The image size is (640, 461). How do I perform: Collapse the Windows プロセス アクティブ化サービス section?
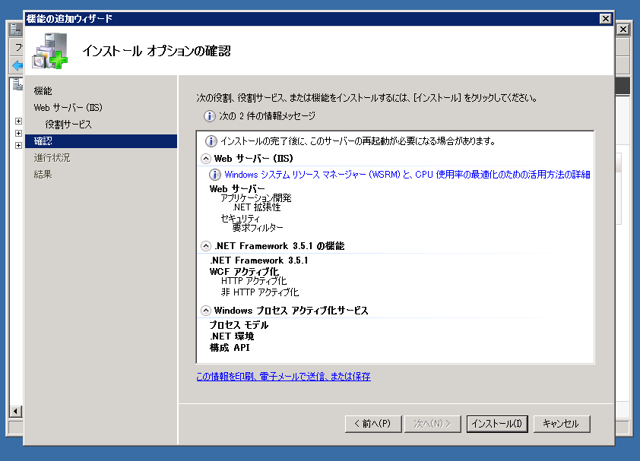(x=206, y=311)
